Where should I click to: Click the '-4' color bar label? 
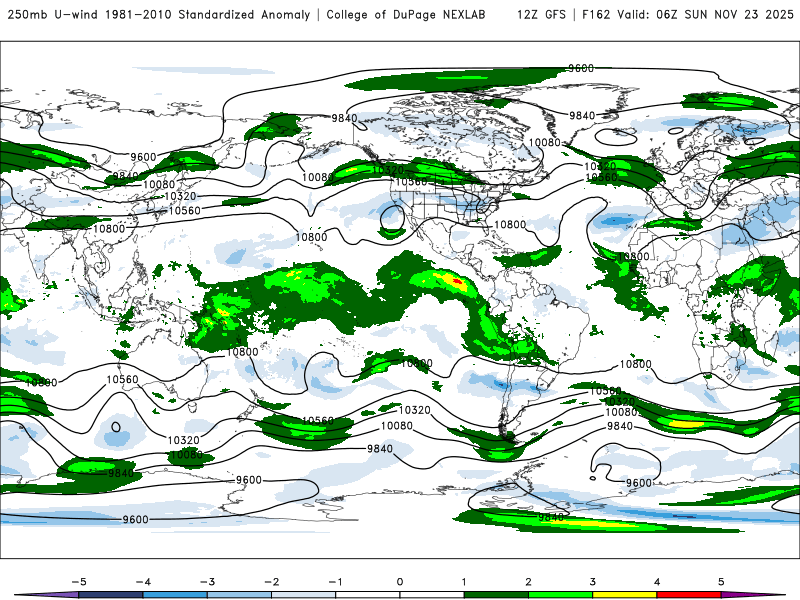143,582
